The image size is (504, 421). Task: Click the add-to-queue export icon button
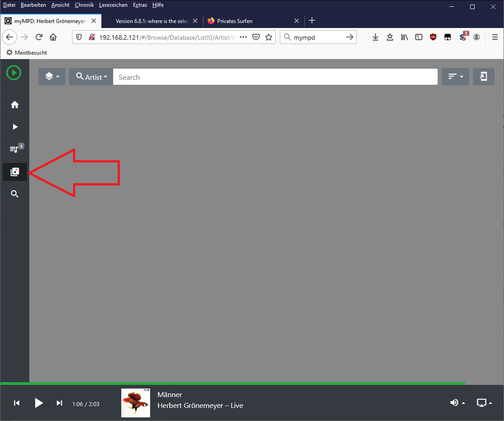(483, 77)
